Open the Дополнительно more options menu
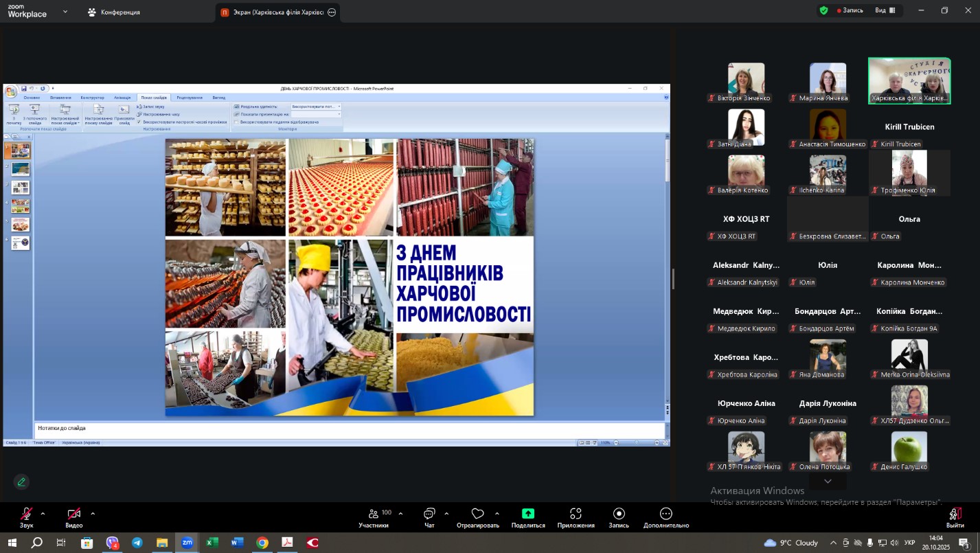This screenshot has width=980, height=553. [665, 515]
